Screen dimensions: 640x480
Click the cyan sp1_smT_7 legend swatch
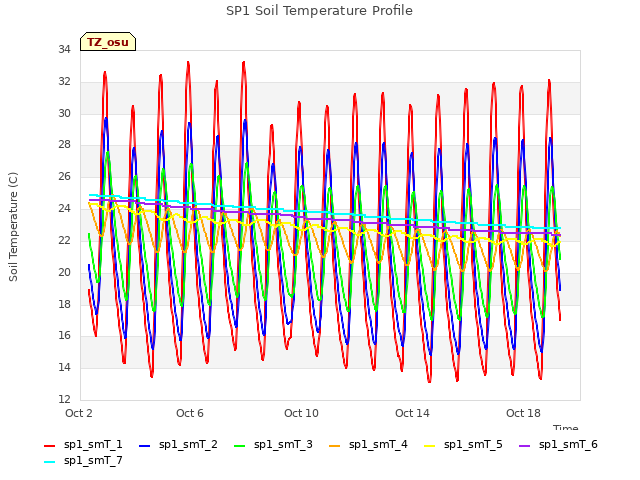(49, 462)
